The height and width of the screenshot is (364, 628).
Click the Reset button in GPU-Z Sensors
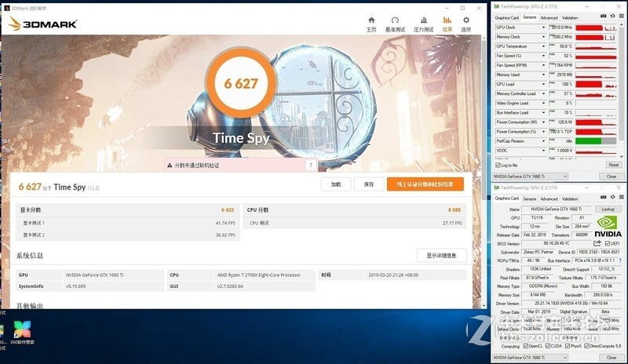[x=613, y=165]
